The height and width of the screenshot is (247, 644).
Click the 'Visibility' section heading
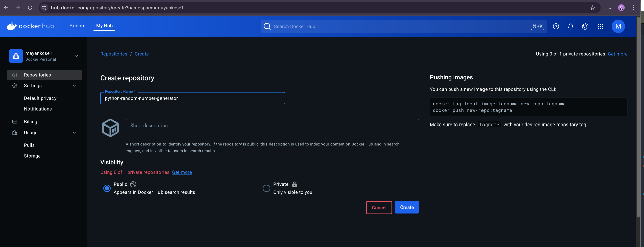112,162
